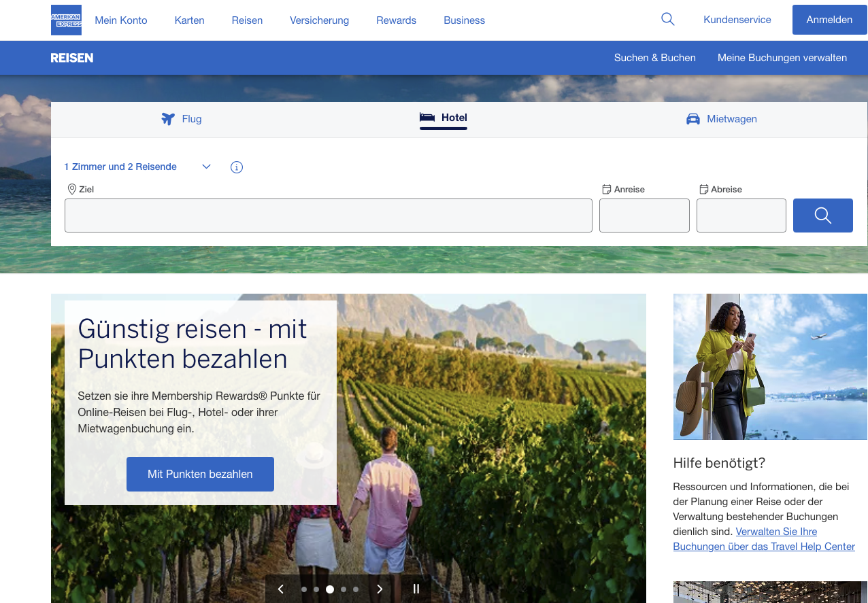Image resolution: width=868 pixels, height=603 pixels.
Task: Select the fourth carousel slide dot
Action: click(x=344, y=589)
